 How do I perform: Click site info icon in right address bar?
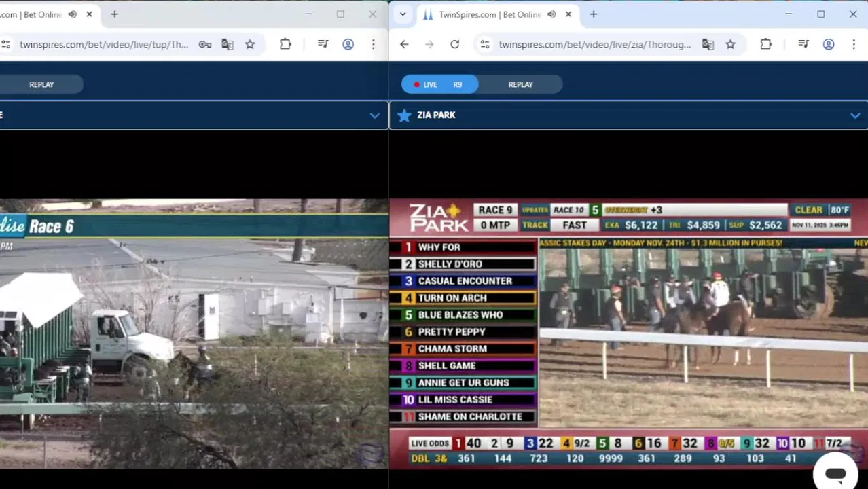[485, 45]
